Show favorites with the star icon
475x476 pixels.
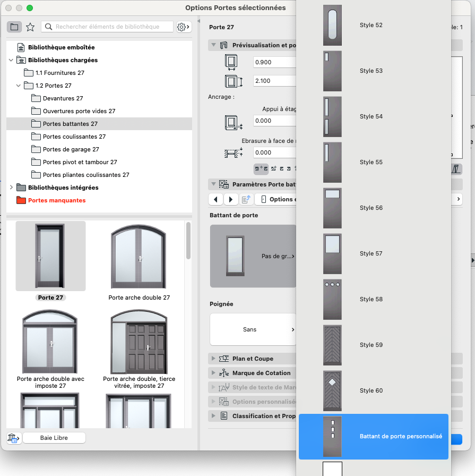coord(30,27)
